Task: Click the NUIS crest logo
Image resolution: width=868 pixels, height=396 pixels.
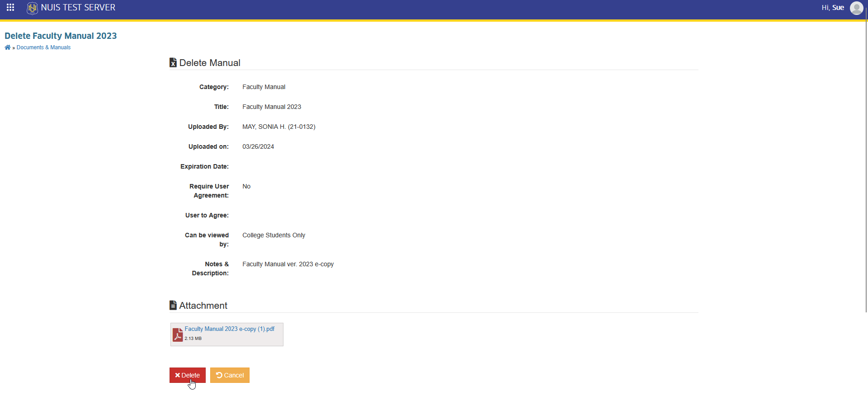Action: click(32, 8)
